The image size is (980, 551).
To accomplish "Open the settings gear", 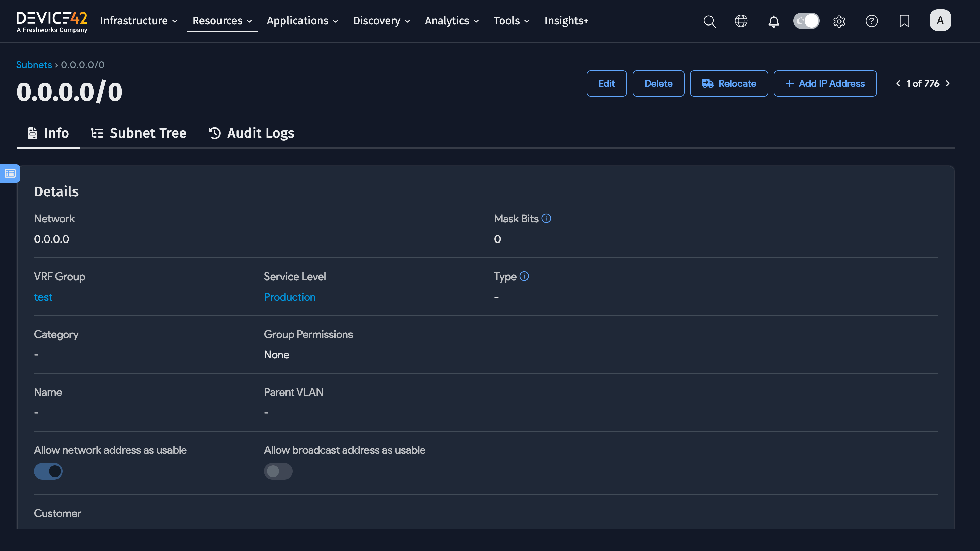I will (x=839, y=21).
